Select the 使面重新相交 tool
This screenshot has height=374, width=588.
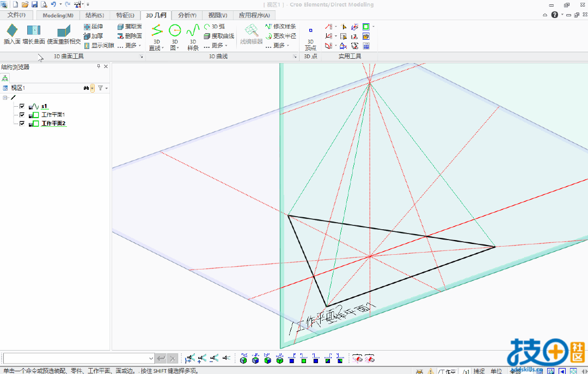[x=64, y=34]
